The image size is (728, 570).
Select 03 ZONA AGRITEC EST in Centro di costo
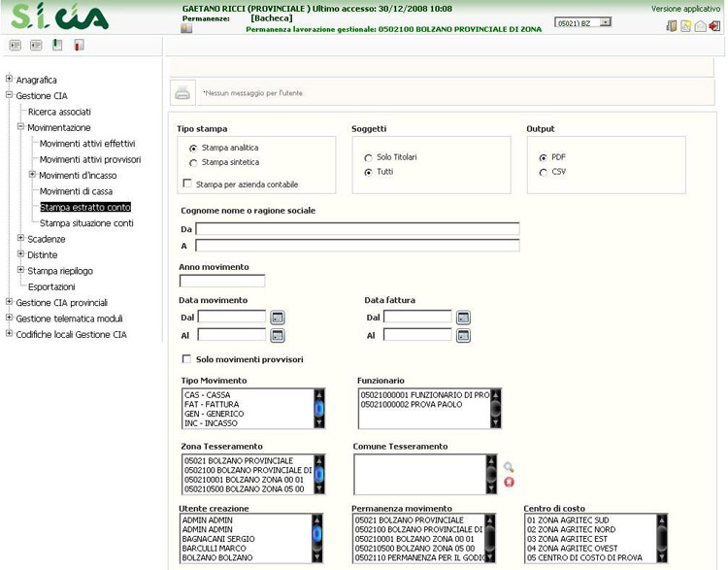click(567, 539)
